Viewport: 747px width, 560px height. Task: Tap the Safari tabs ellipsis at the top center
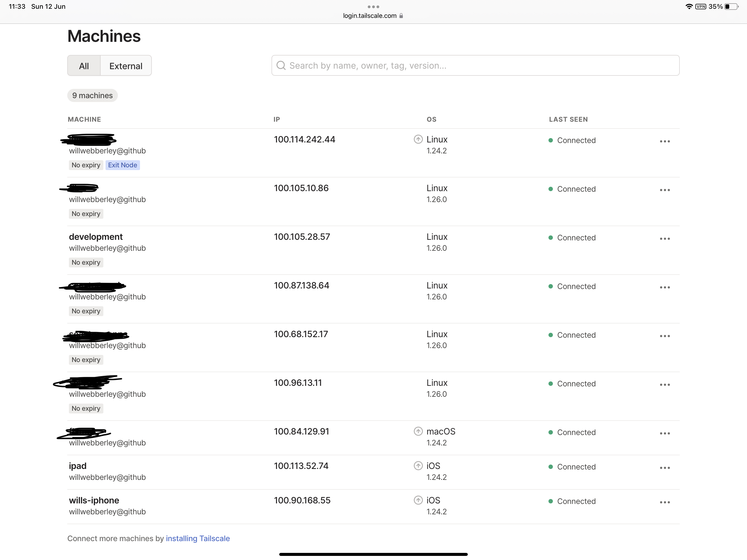click(373, 6)
